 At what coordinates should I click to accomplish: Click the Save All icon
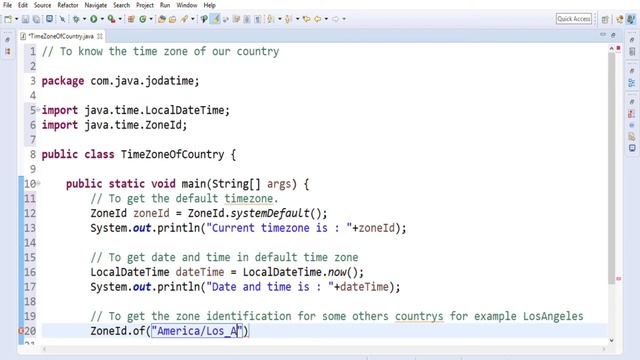36,19
